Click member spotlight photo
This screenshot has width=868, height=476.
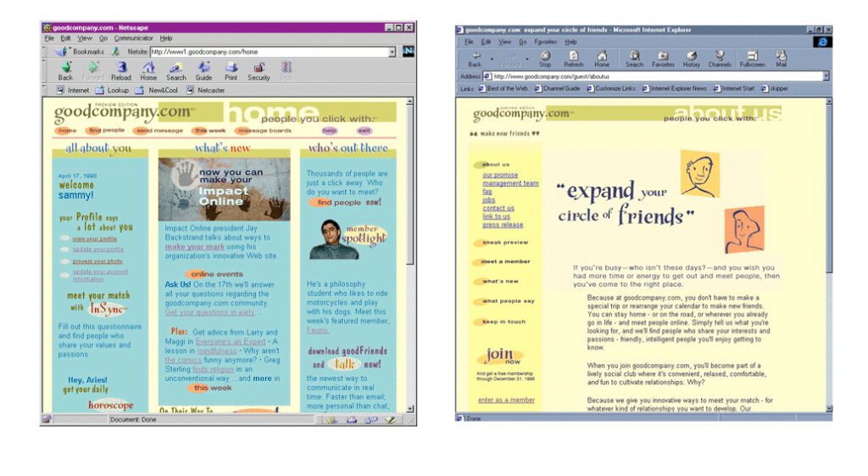(x=332, y=239)
